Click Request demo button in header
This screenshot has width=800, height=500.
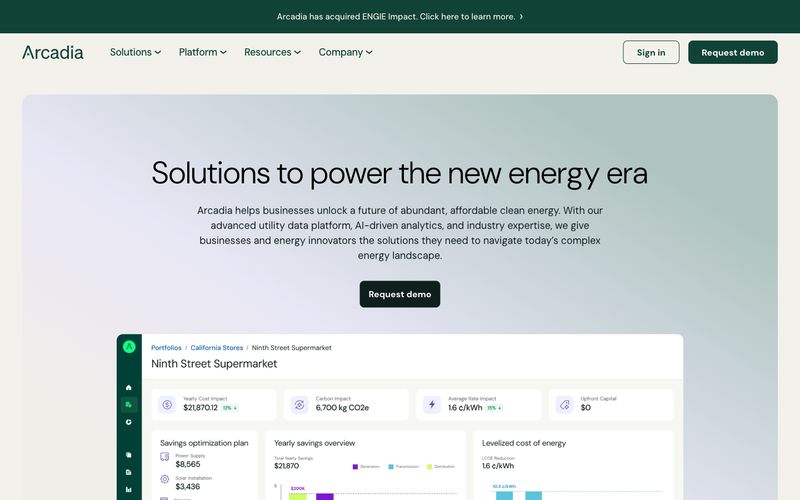(x=733, y=52)
